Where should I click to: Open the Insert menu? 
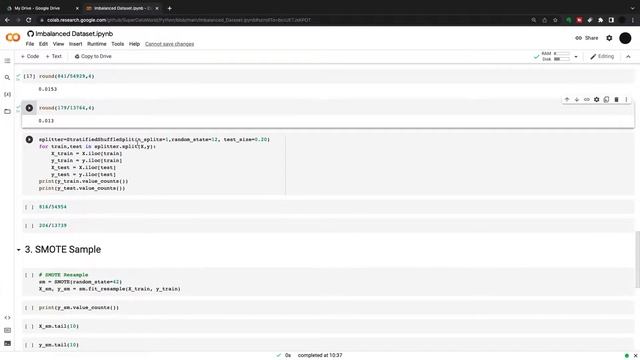tap(76, 44)
